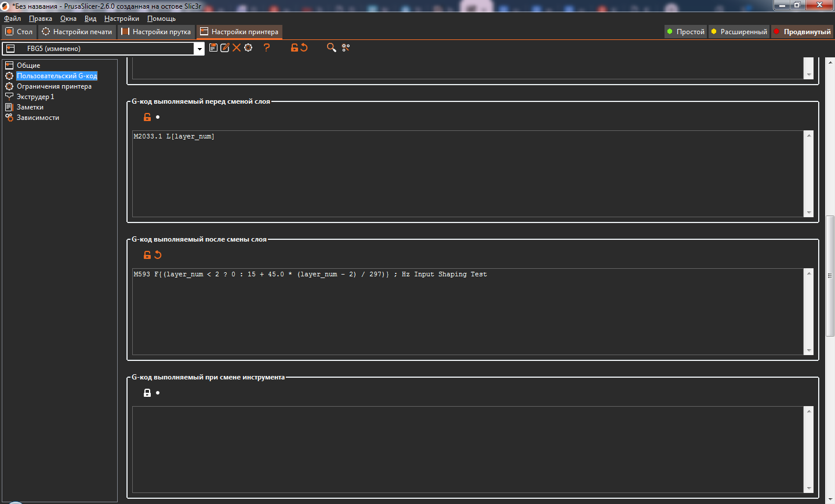Open Экструдер 1 settings page
The width and height of the screenshot is (835, 504).
(35, 97)
